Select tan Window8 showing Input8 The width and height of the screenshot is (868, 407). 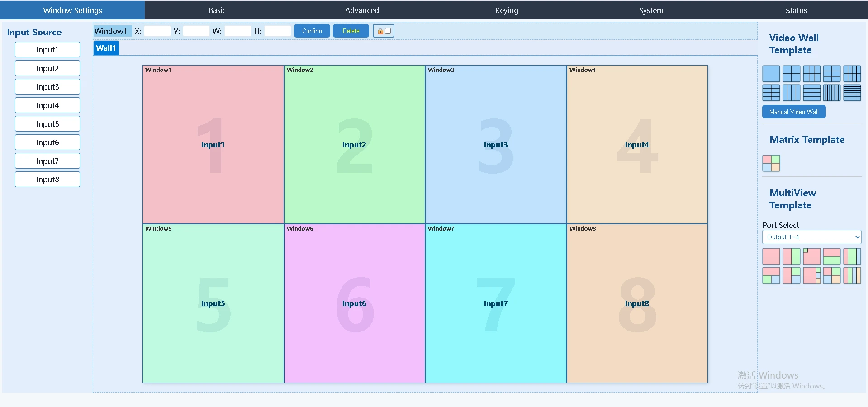pos(637,303)
